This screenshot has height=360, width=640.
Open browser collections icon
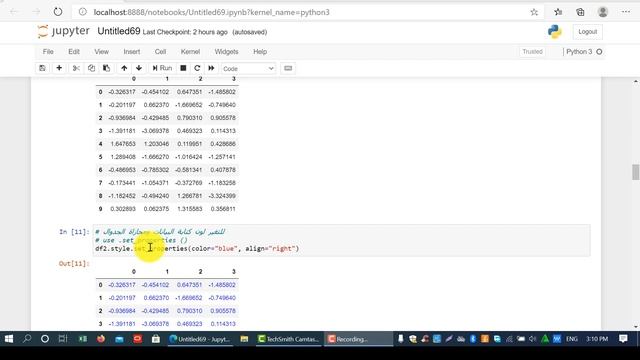pyautogui.click(x=580, y=12)
